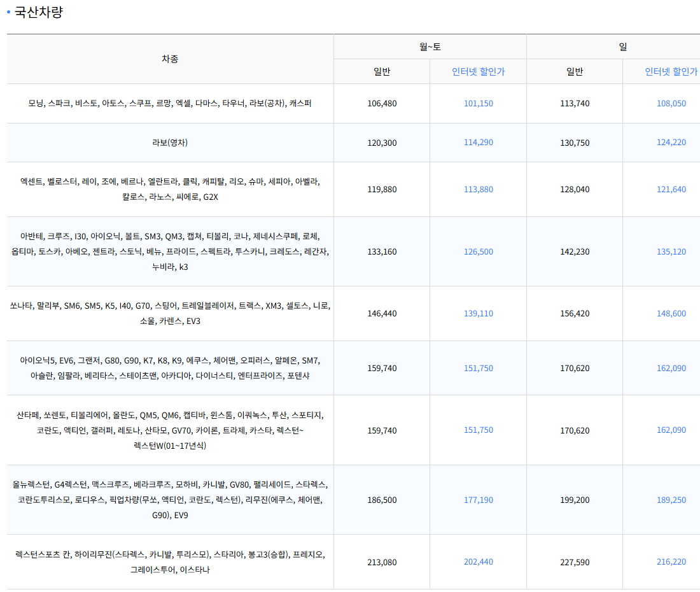Select the 아이오닉5, EV6 vehicle row text
The image size is (700, 592).
pyautogui.click(x=170, y=368)
